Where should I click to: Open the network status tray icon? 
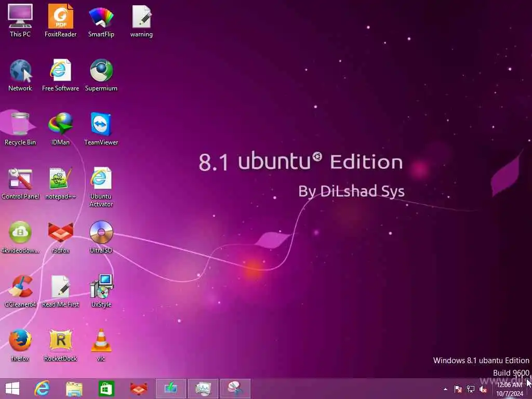[471, 389]
